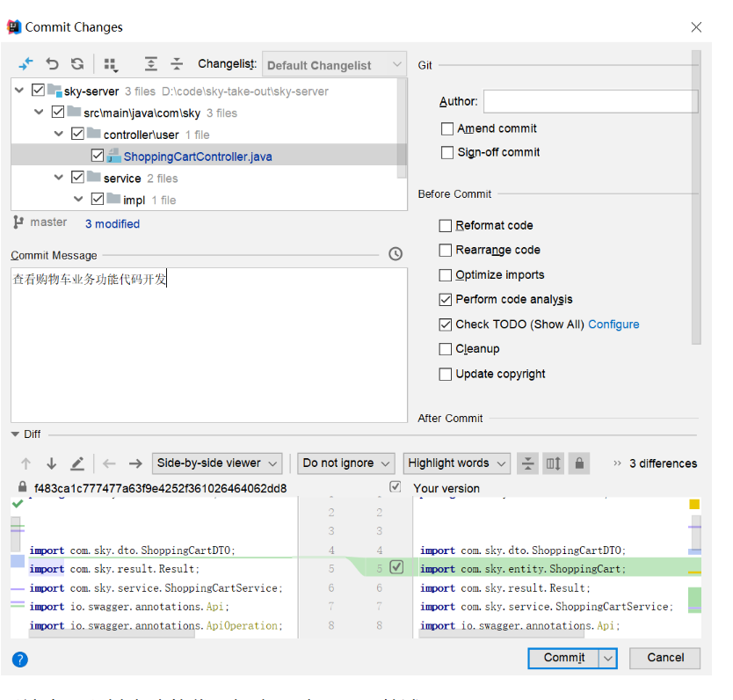
Task: Check the Cleanup option
Action: pyautogui.click(x=445, y=349)
